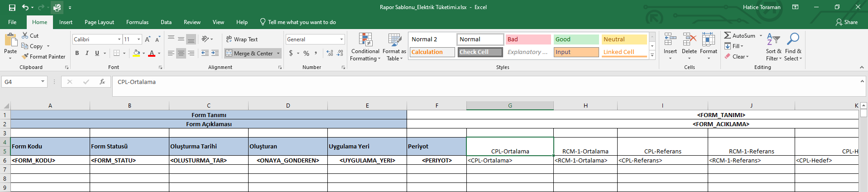Open the Formulas ribbon tab
Viewport: 868px width, 192px height.
pyautogui.click(x=137, y=22)
